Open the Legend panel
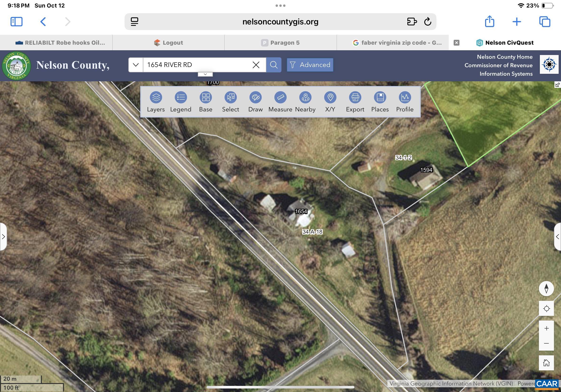This screenshot has width=561, height=392. coord(181,98)
